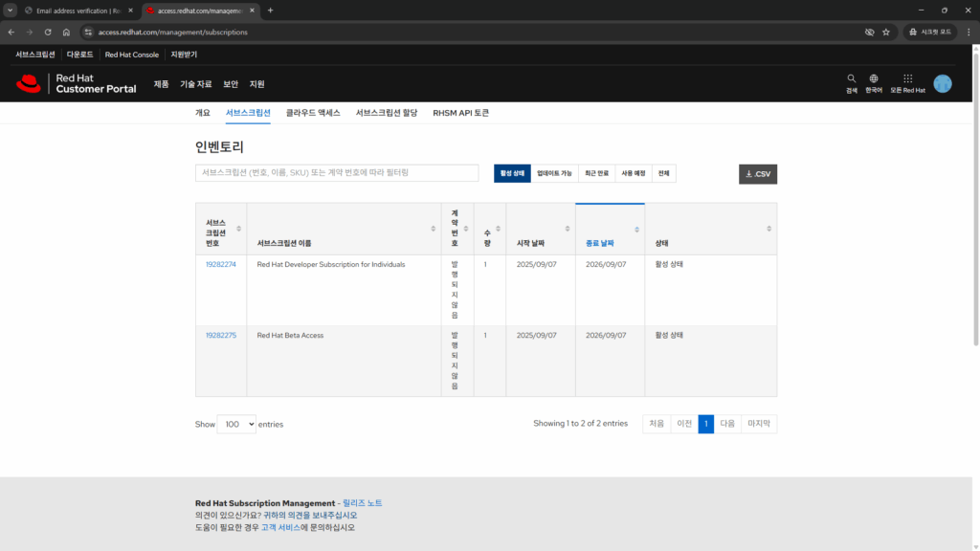
Task: Focus the subscription filter search field
Action: click(x=336, y=173)
